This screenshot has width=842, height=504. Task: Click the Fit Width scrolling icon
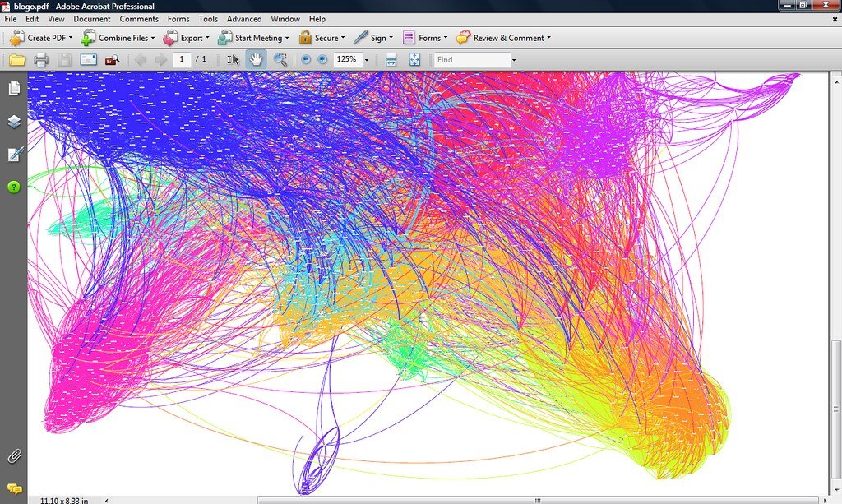tap(391, 59)
